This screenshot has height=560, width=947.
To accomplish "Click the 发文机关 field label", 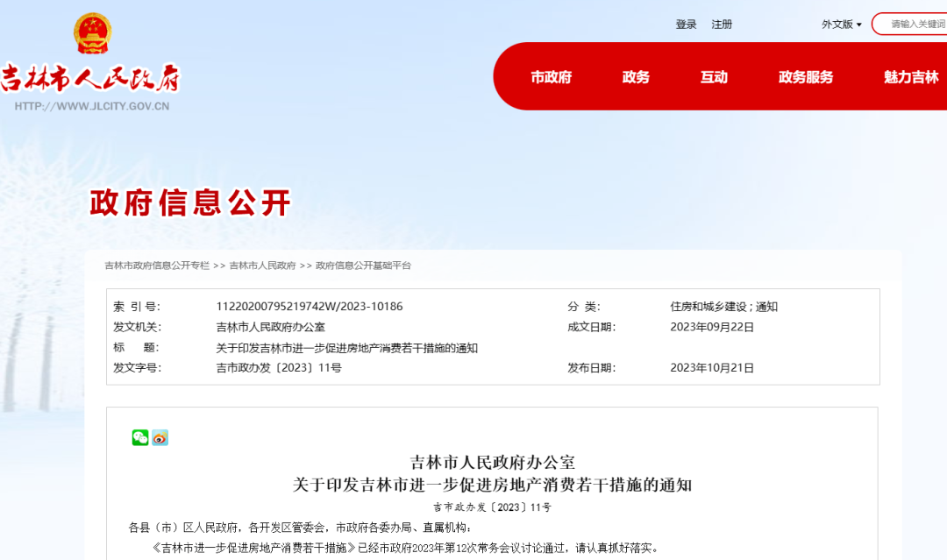I will click(x=137, y=327).
